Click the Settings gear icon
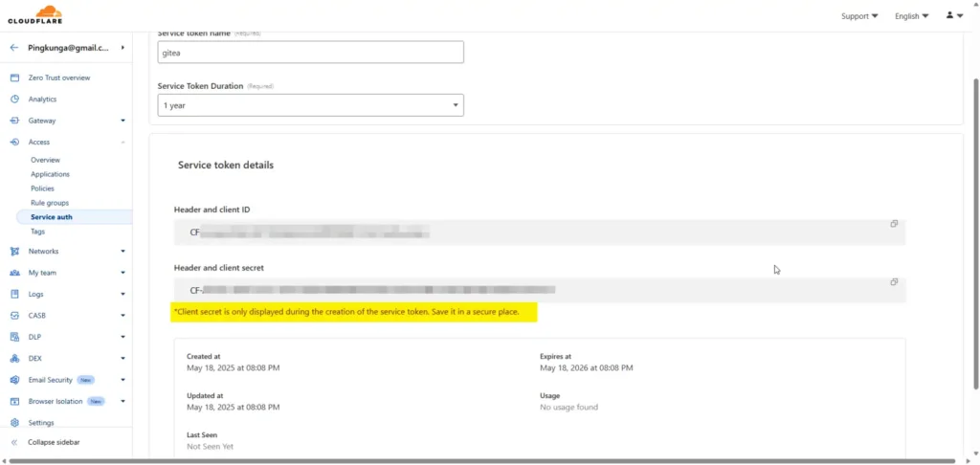980x465 pixels. [15, 423]
